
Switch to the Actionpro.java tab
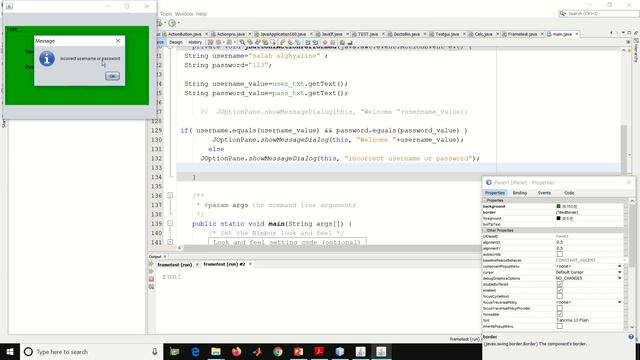click(x=231, y=34)
